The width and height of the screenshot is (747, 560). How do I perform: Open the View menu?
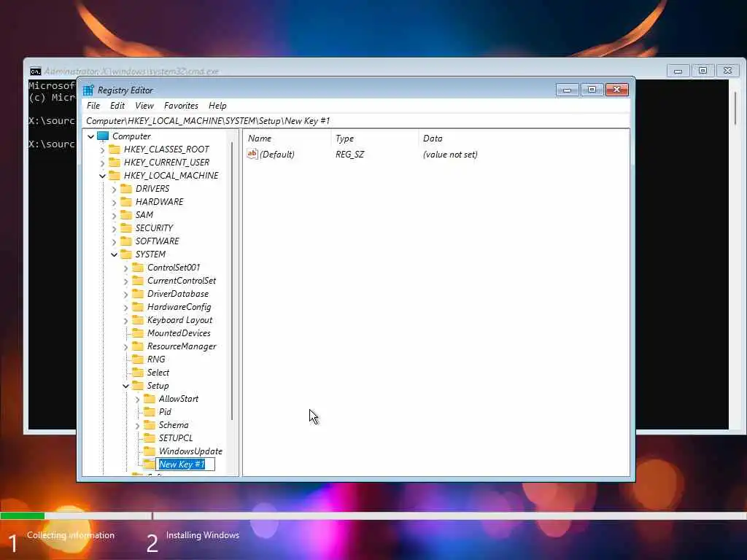pos(144,106)
